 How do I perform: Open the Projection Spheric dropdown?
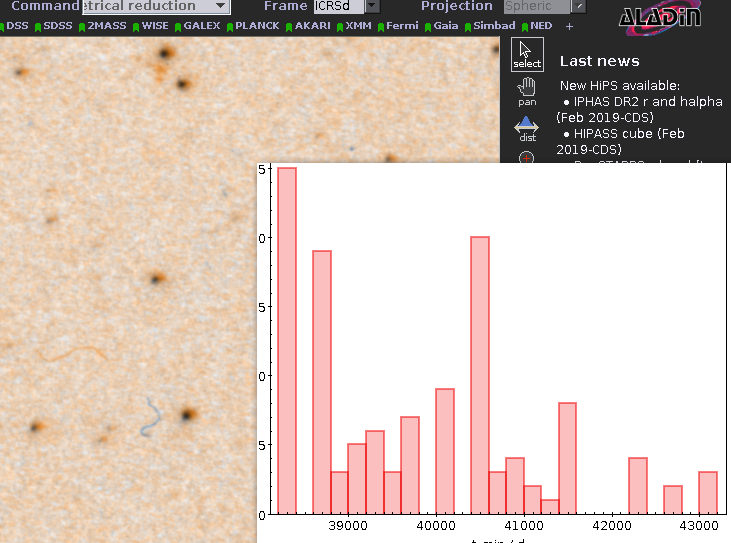(x=544, y=6)
